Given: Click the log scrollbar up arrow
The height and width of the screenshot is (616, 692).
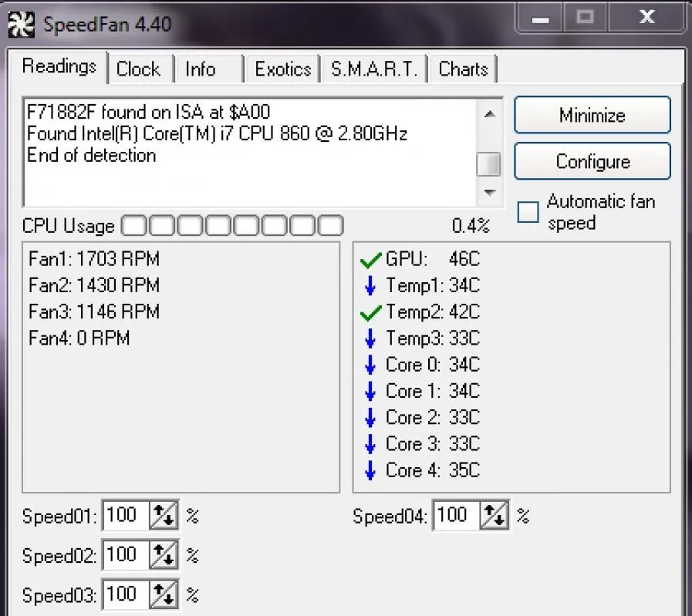Looking at the screenshot, I should point(489,114).
